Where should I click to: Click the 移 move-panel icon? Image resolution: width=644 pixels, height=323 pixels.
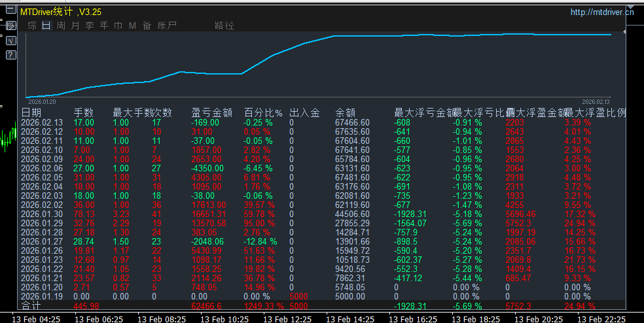11,25
